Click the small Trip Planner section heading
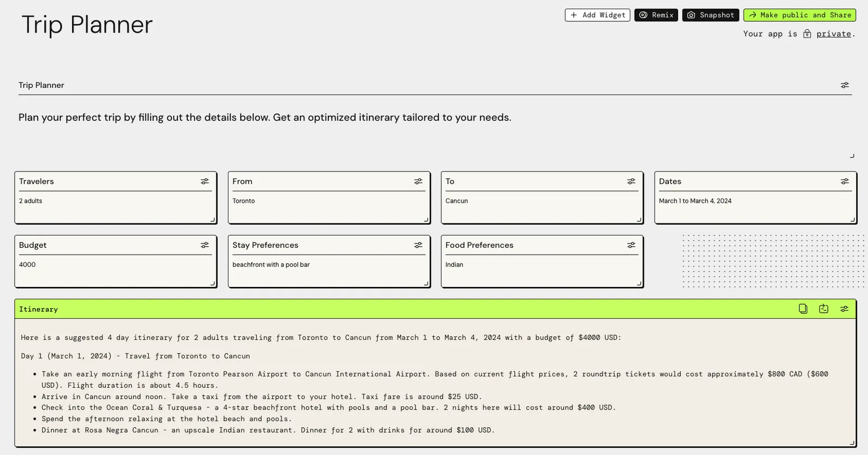The image size is (868, 455). (x=41, y=85)
